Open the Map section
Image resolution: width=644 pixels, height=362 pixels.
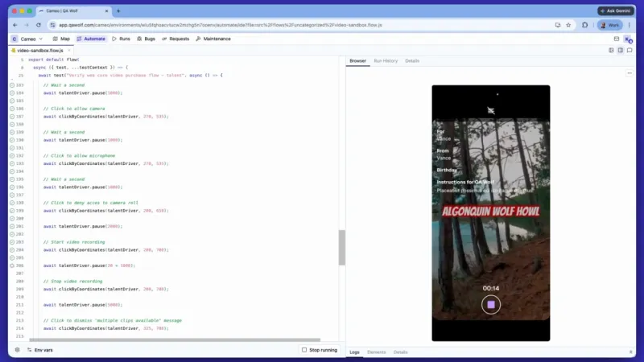(61, 39)
